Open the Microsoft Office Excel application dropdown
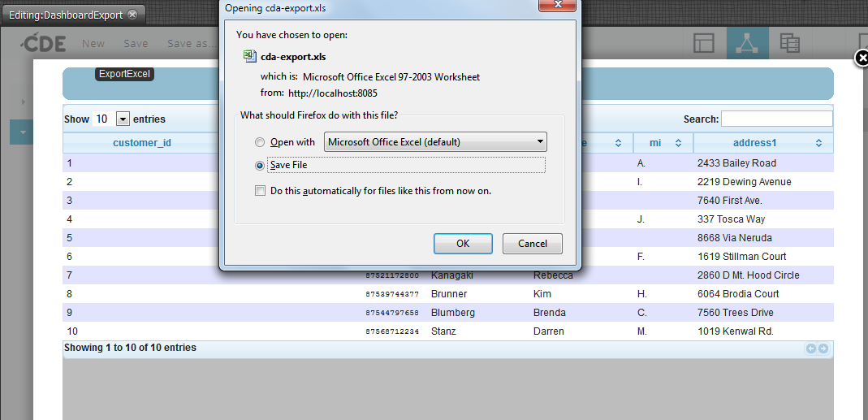The height and width of the screenshot is (420, 868). pyautogui.click(x=435, y=142)
